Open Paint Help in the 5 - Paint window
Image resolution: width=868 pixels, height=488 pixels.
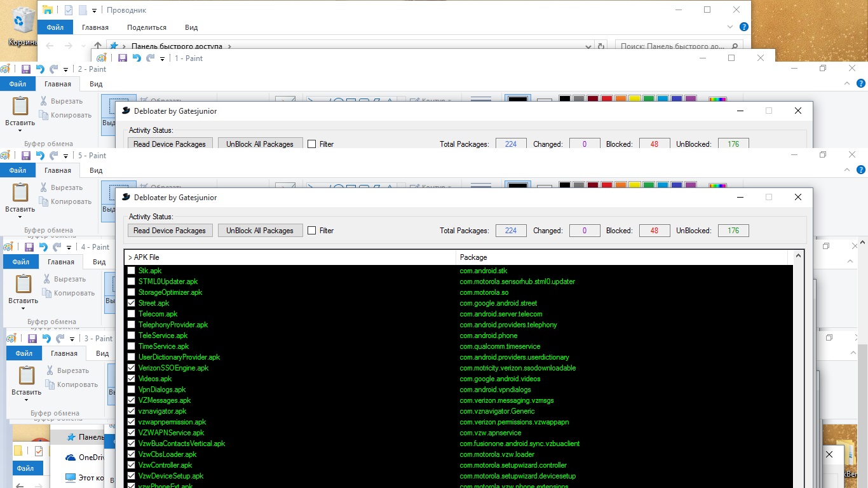pyautogui.click(x=861, y=170)
